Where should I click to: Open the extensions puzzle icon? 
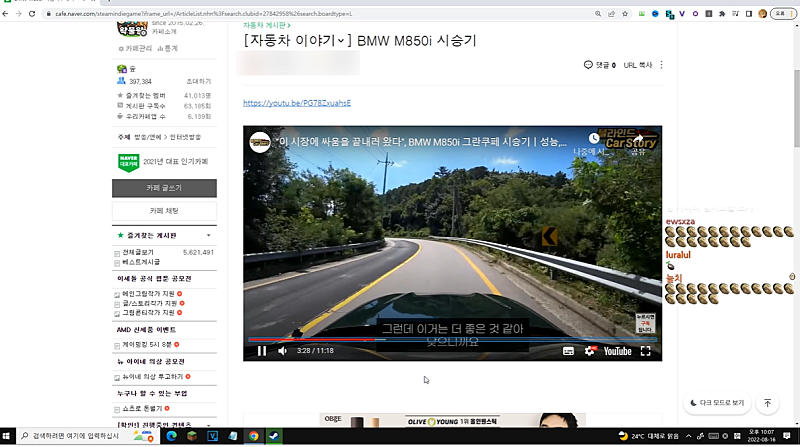click(x=722, y=14)
